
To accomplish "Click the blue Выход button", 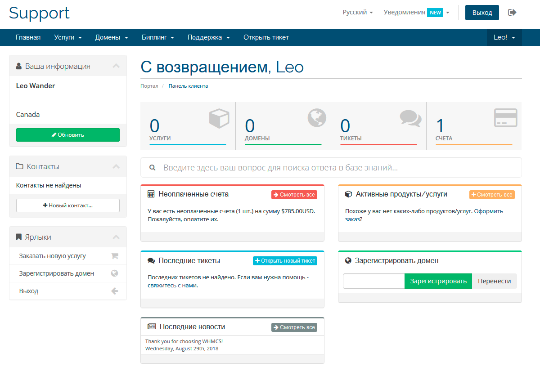I will 482,13.
